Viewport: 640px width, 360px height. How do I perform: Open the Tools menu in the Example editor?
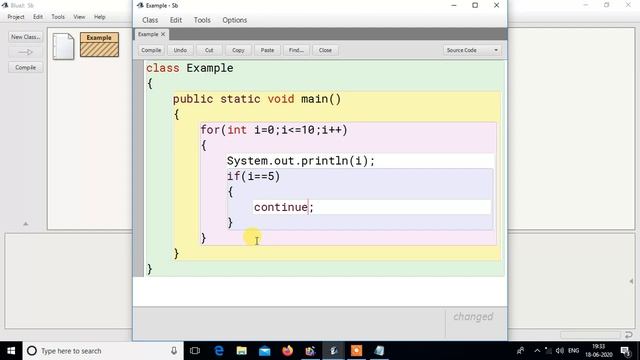(202, 20)
